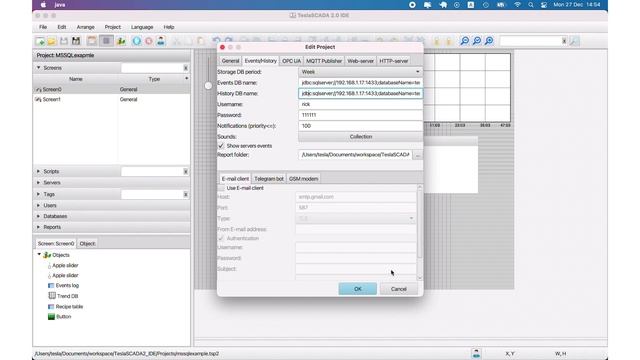Toggle Show servers events checkbox
Screen dimensions: 640x360
(221, 146)
